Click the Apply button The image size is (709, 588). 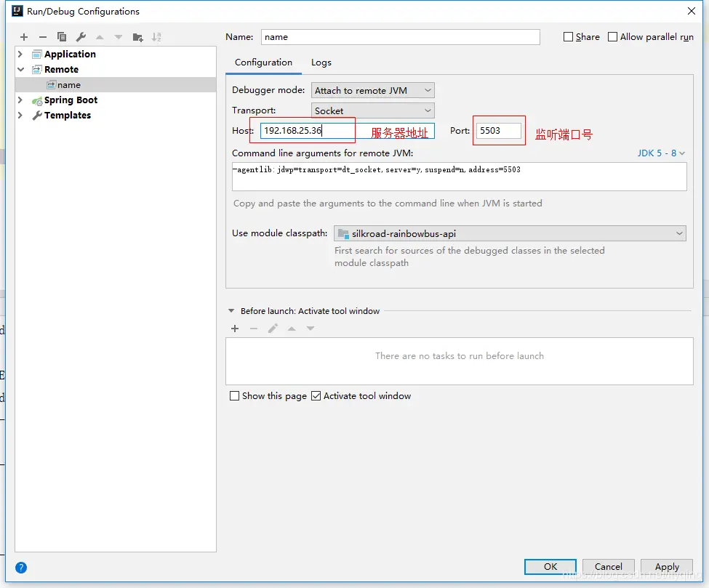pos(667,567)
